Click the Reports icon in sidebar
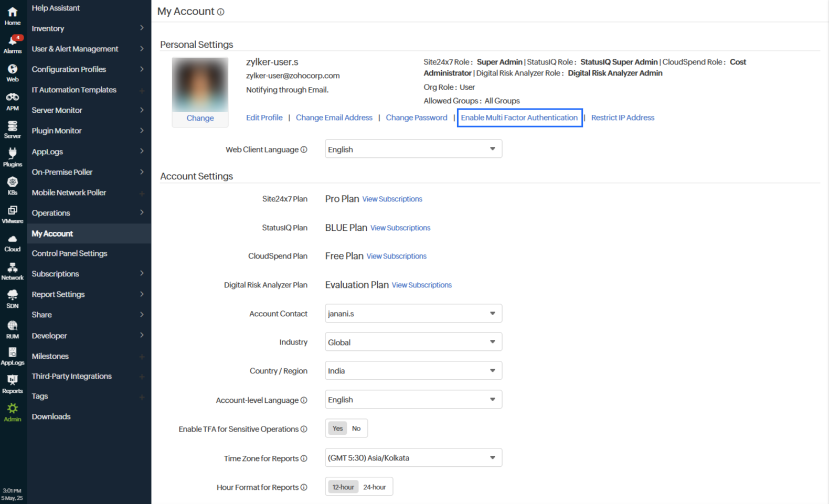The width and height of the screenshot is (829, 504). click(x=13, y=384)
